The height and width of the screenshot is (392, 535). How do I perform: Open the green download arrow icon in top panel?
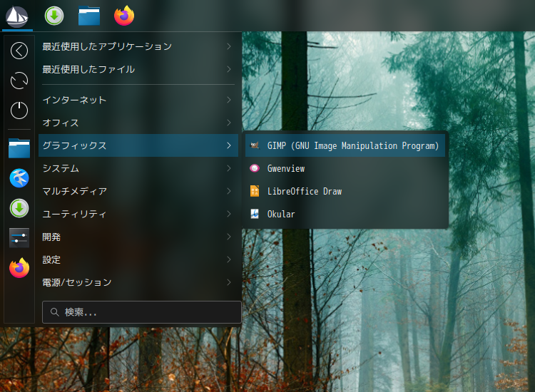[x=54, y=16]
